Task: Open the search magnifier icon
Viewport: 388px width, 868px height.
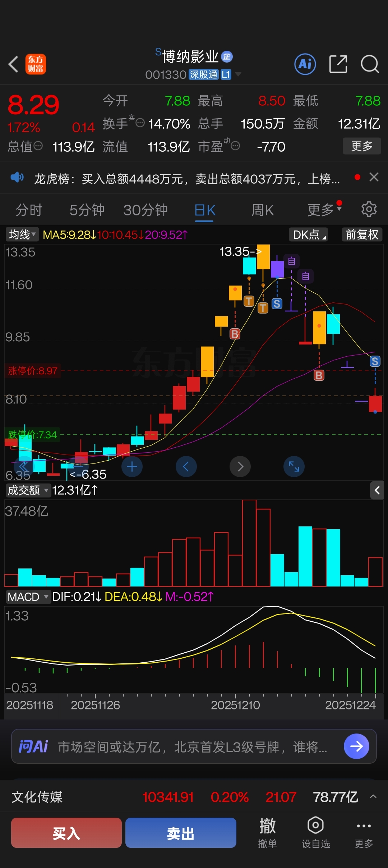Action: (370, 64)
